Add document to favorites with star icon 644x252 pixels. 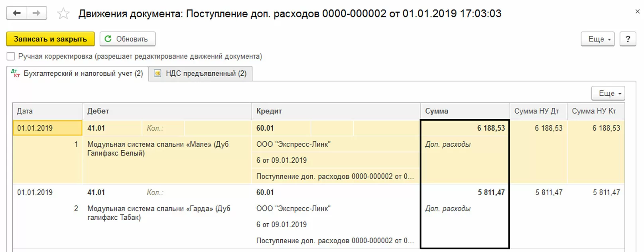(63, 14)
